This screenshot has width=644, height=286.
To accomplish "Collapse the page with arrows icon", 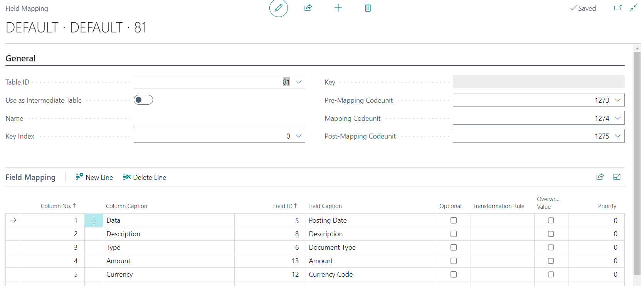I will [634, 8].
